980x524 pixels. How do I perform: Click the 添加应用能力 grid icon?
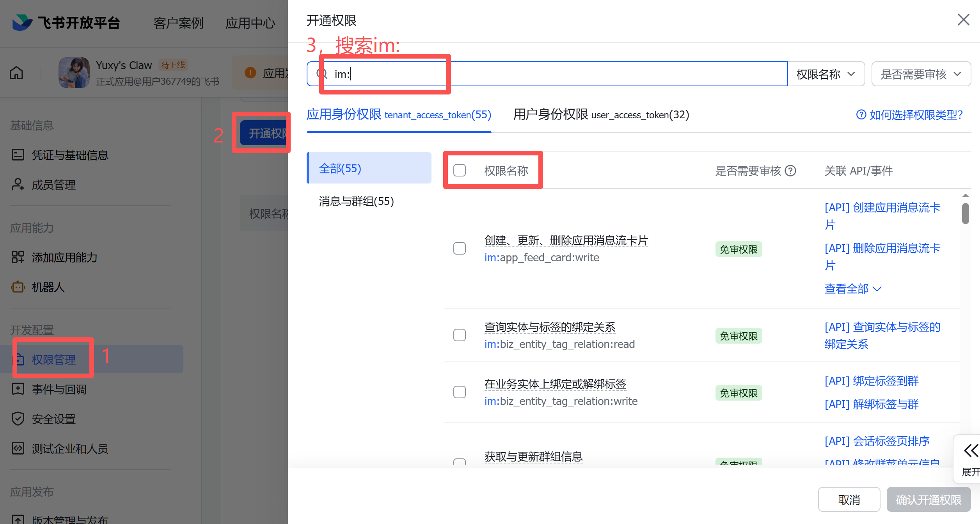[x=18, y=257]
